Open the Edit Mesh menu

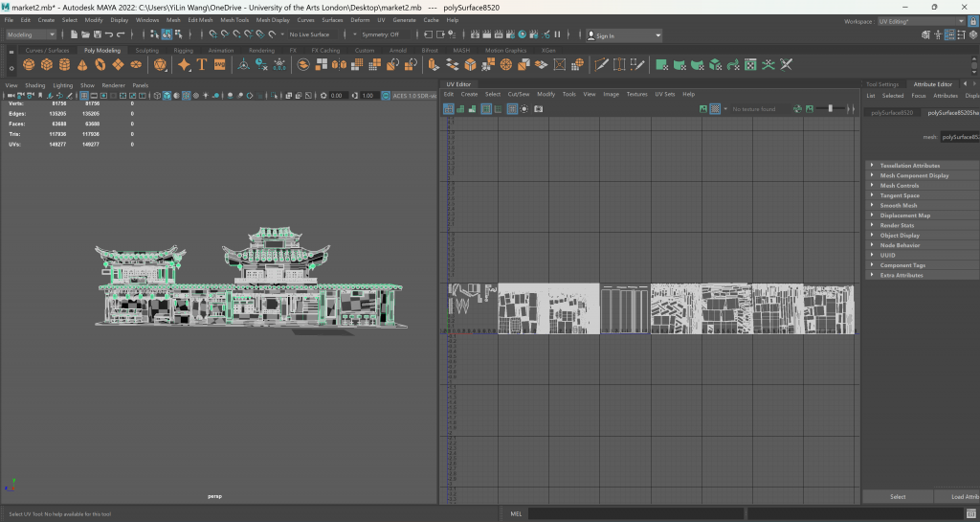pos(200,20)
